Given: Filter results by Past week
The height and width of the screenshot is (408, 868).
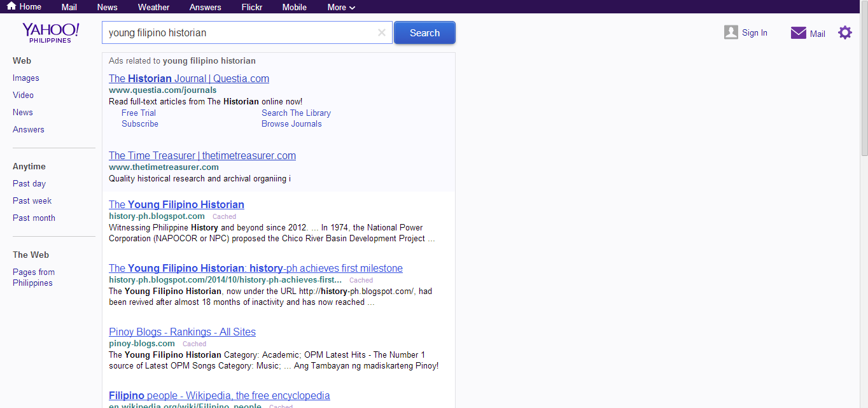Looking at the screenshot, I should pos(32,200).
